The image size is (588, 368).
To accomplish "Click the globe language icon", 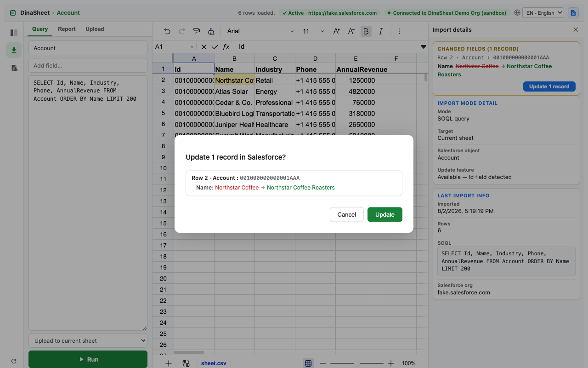I will point(517,13).
